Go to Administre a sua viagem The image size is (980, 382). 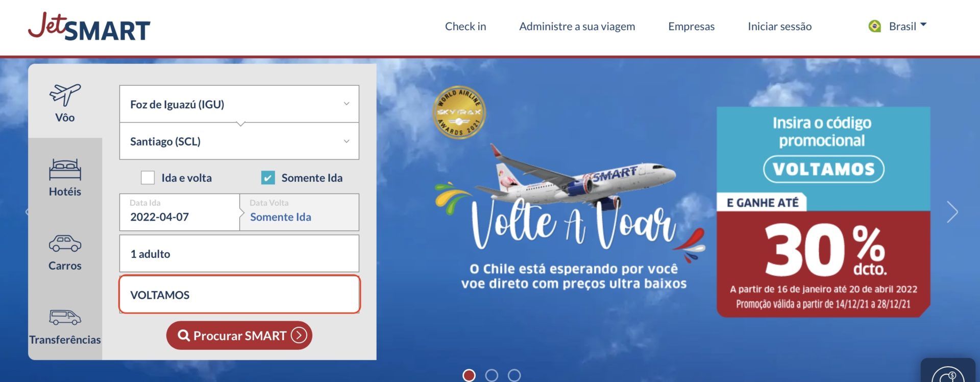[x=577, y=26]
